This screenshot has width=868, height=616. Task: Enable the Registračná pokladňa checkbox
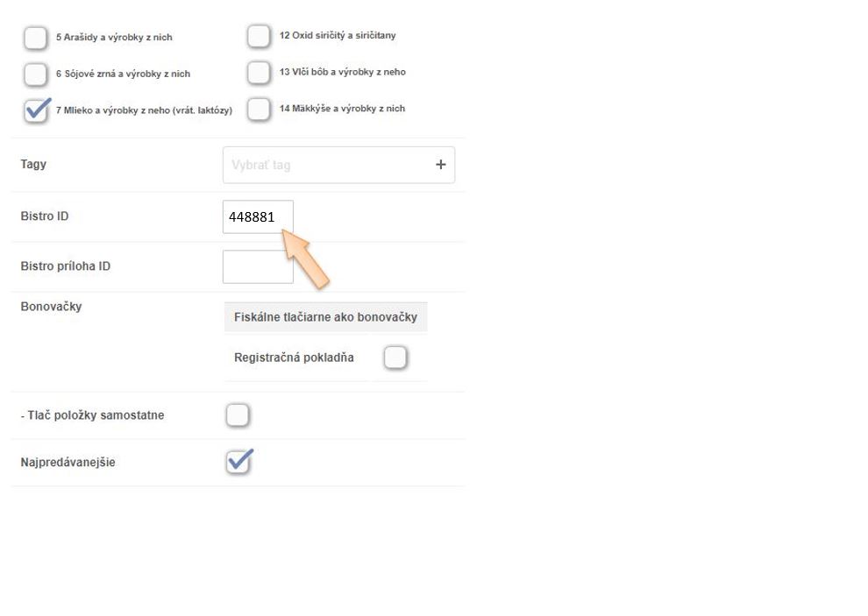pos(395,358)
